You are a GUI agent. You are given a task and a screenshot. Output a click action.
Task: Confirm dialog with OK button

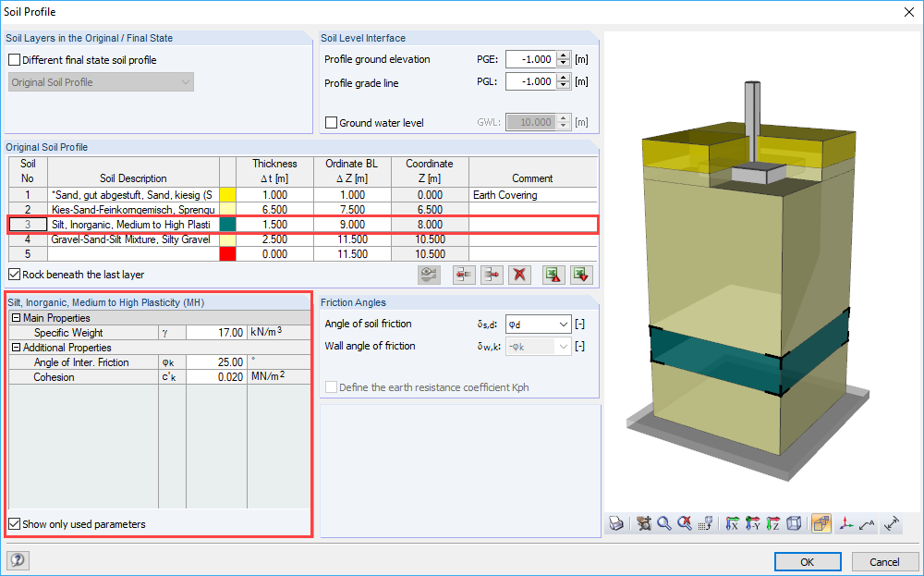click(808, 562)
